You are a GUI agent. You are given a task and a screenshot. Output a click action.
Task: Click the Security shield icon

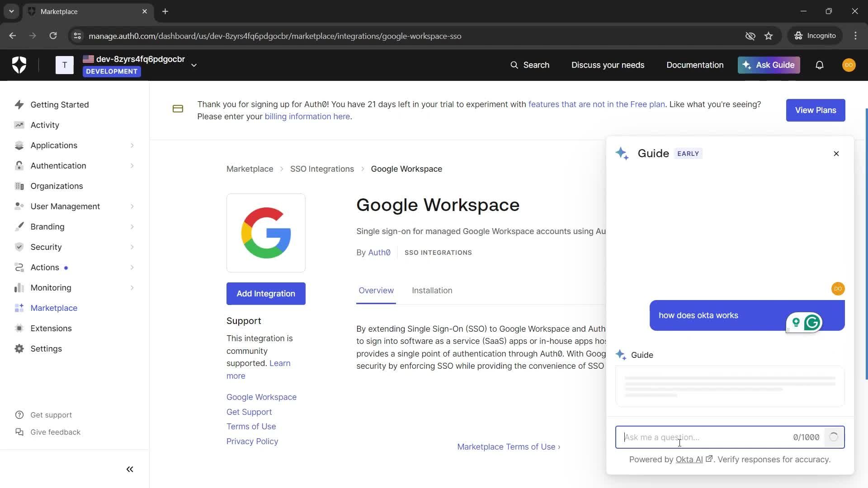(x=19, y=247)
